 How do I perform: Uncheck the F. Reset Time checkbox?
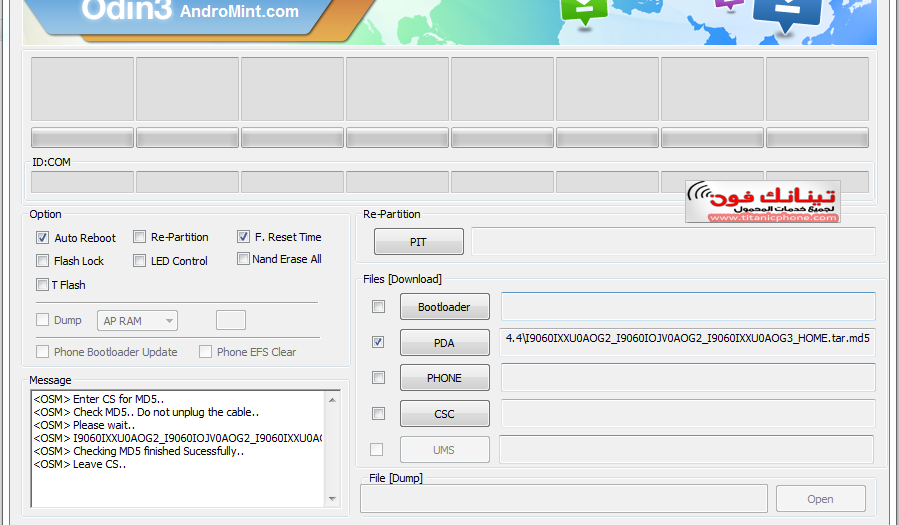point(243,237)
